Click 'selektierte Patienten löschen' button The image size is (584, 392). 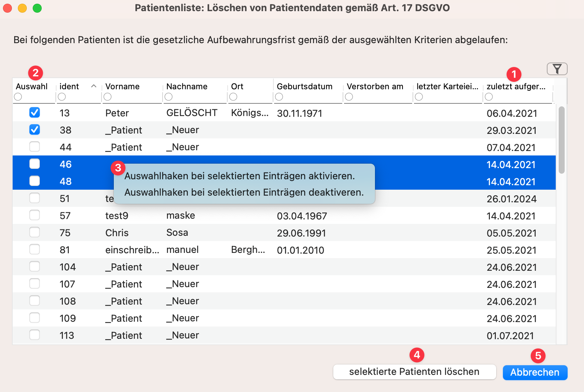click(x=414, y=372)
